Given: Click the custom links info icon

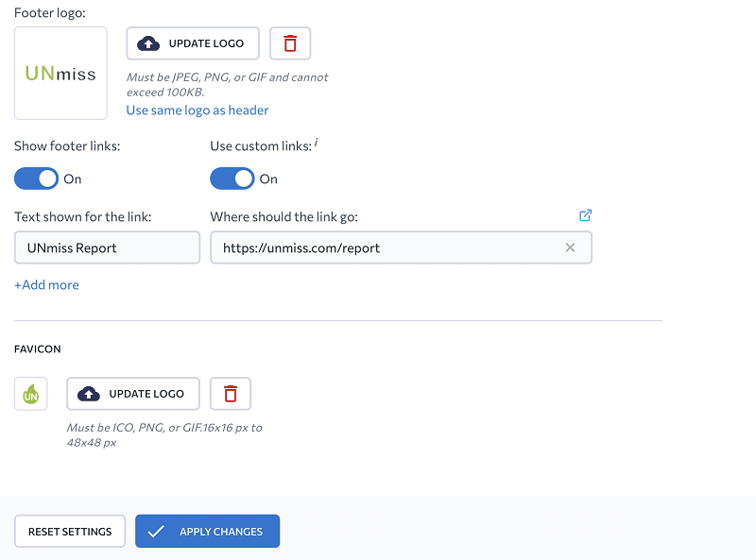Looking at the screenshot, I should (x=317, y=143).
